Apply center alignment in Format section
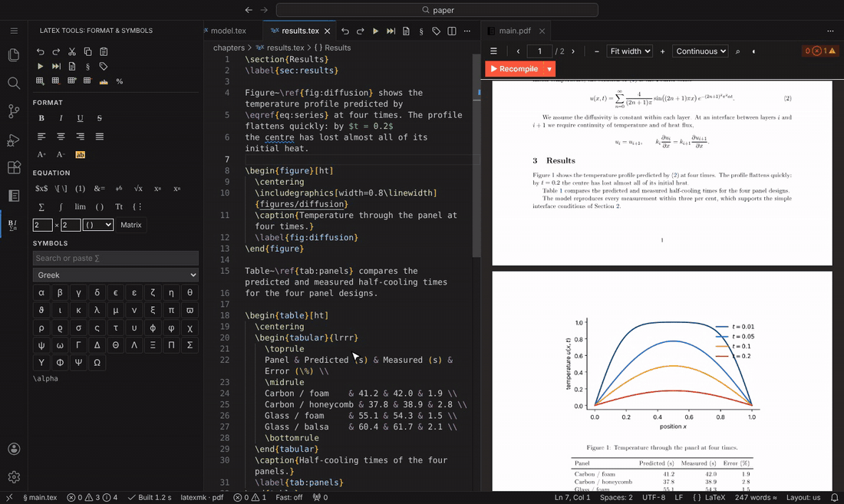Viewport: 844px width, 504px height. (61, 137)
